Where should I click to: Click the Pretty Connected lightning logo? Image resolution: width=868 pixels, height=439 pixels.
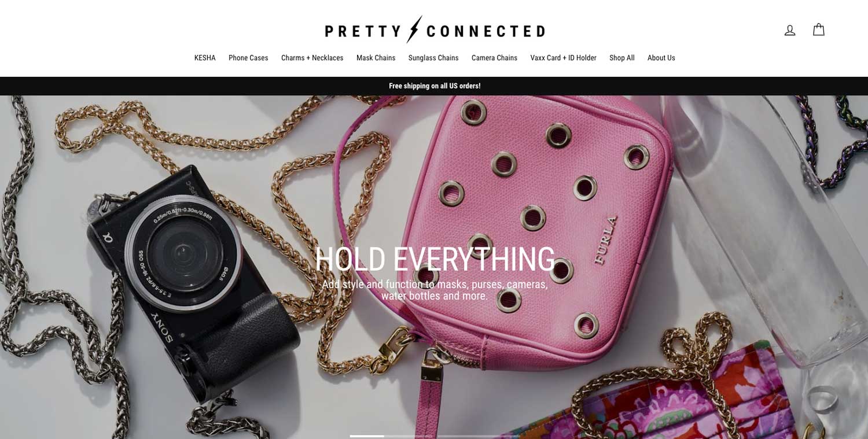pos(435,29)
